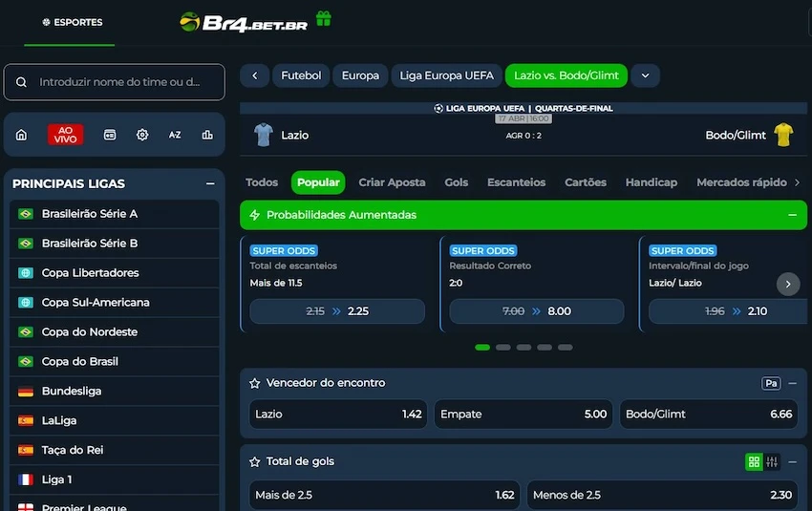Bet on Lazio to win at 1.42
The width and height of the screenshot is (812, 511).
tap(338, 415)
